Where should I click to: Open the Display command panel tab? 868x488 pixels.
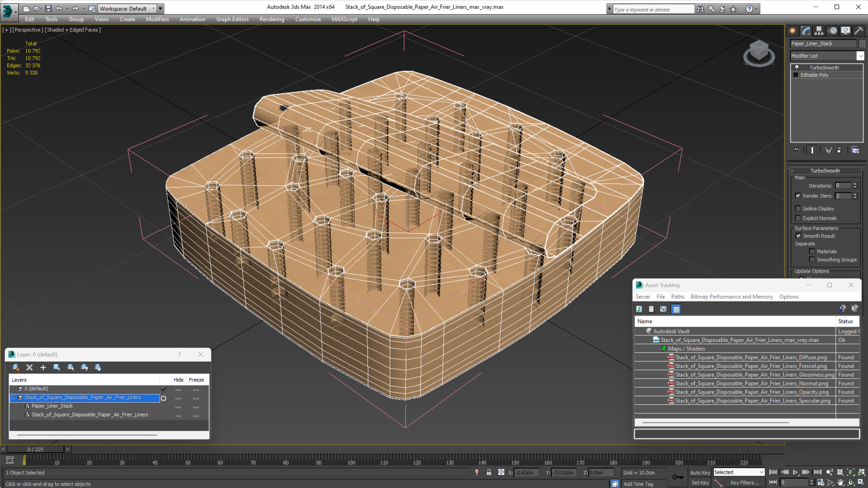[x=845, y=31]
